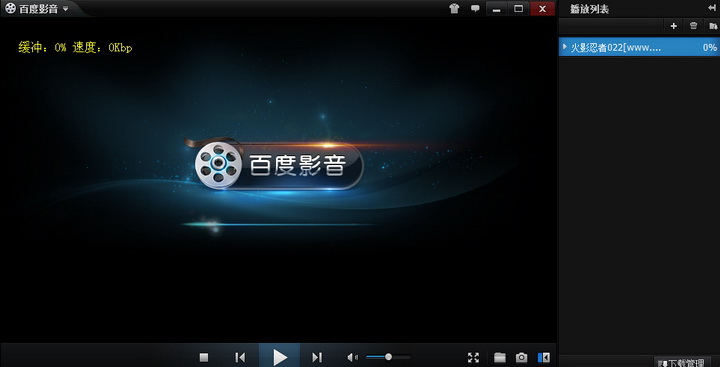
Task: Enter fullscreen mode
Action: 473,357
